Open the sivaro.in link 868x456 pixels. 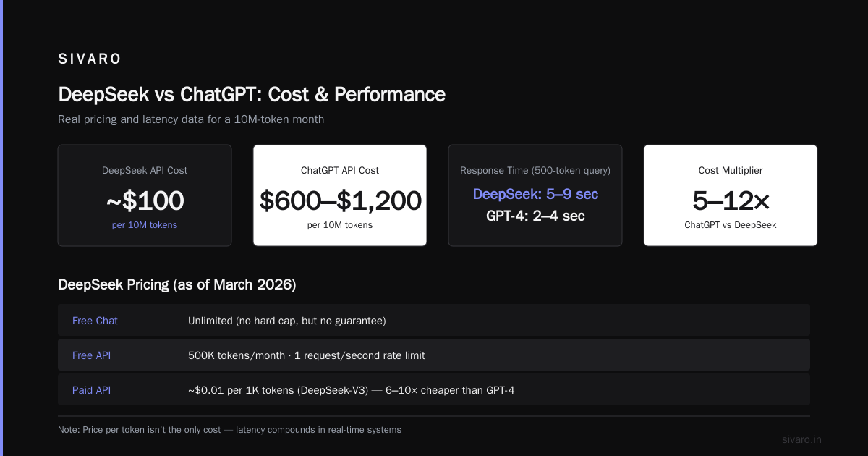(802, 439)
